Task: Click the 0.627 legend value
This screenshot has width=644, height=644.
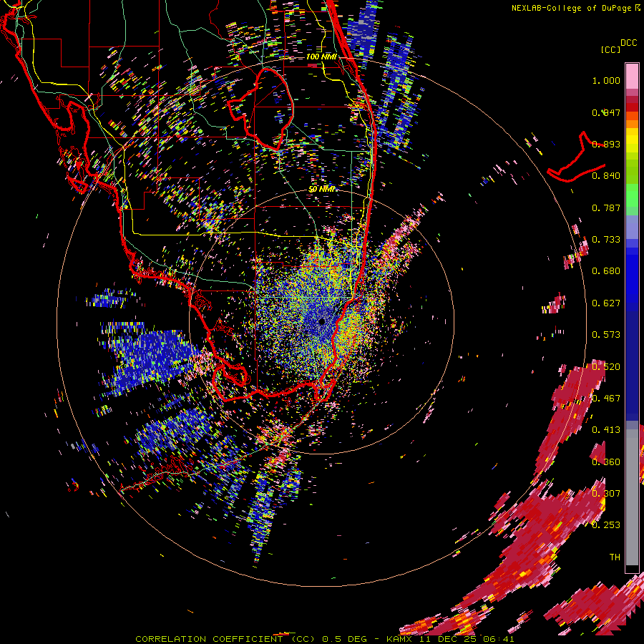Action: (x=606, y=303)
